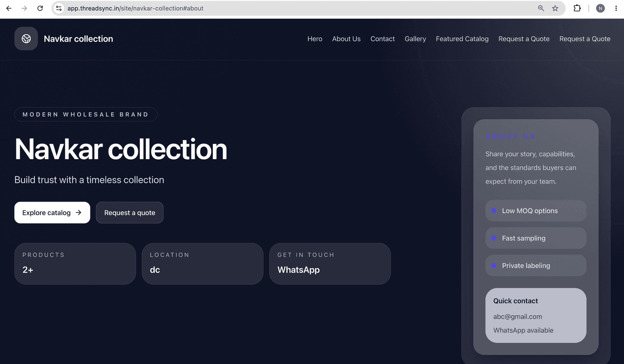Open the profile avatar labeled N
The height and width of the screenshot is (364, 624).
(x=600, y=8)
